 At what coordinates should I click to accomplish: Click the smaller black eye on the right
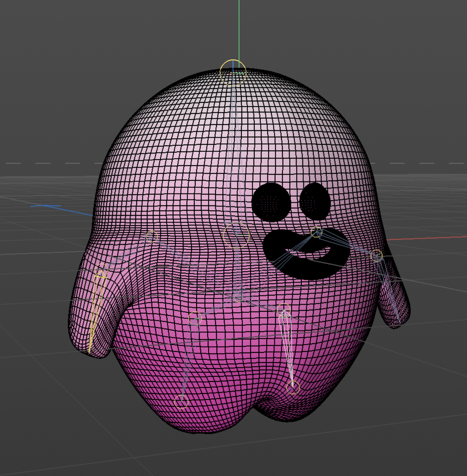click(x=315, y=201)
